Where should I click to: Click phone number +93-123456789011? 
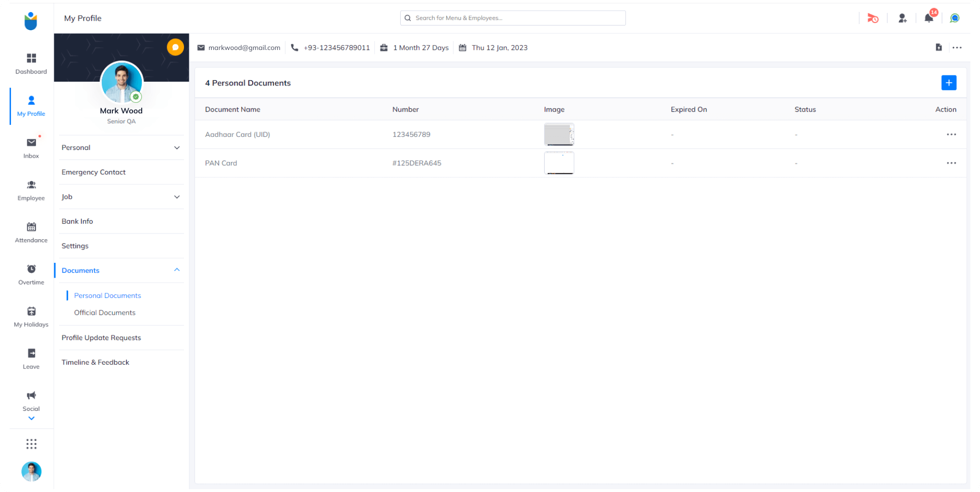pos(337,48)
